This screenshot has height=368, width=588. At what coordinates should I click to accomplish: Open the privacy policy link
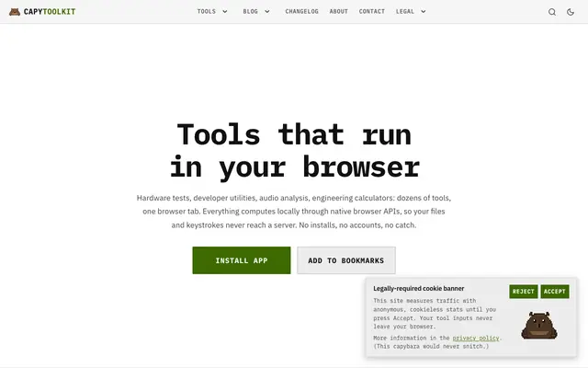(476, 338)
